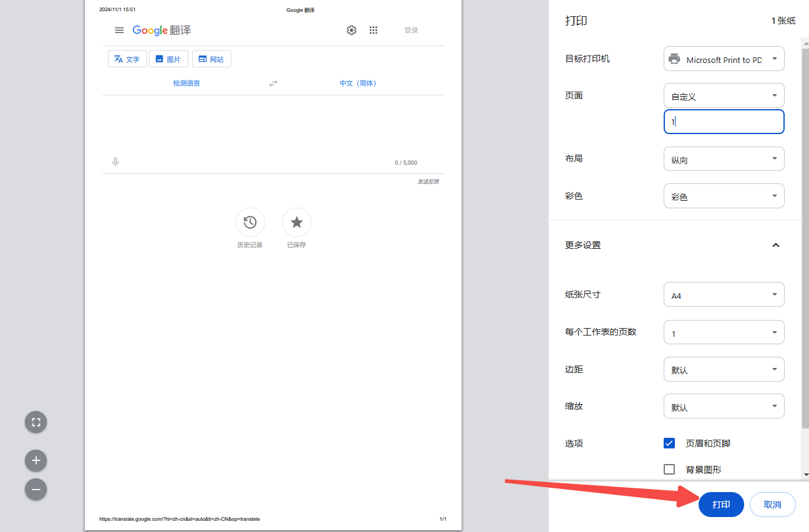Open the 目标打印机 destination printer dropdown
809x532 pixels.
coord(724,59)
